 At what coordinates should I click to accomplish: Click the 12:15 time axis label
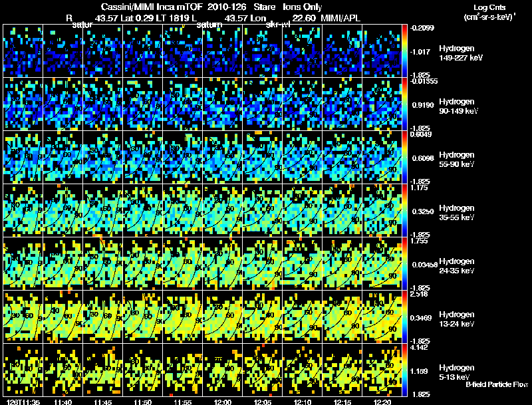[x=342, y=402]
